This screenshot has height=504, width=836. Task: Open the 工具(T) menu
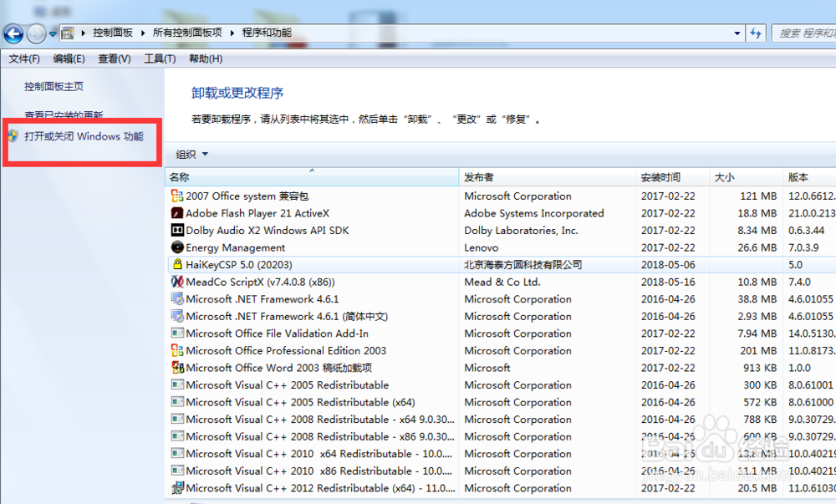click(160, 59)
